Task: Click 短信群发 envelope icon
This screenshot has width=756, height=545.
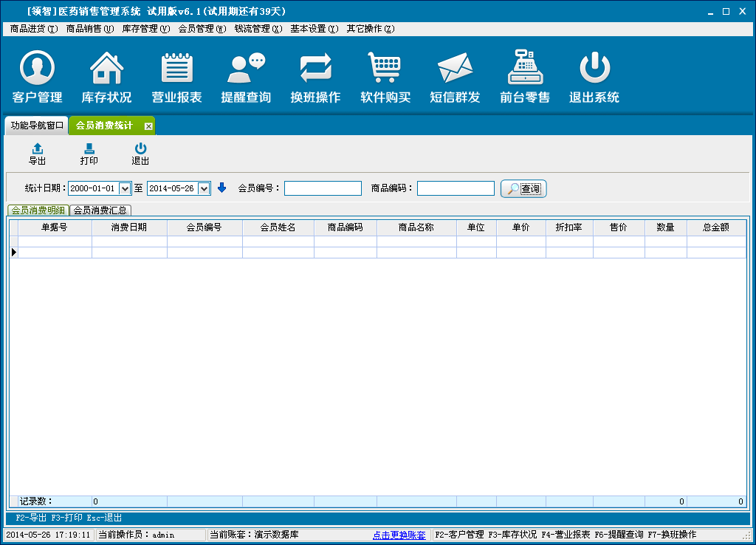Action: click(x=455, y=69)
